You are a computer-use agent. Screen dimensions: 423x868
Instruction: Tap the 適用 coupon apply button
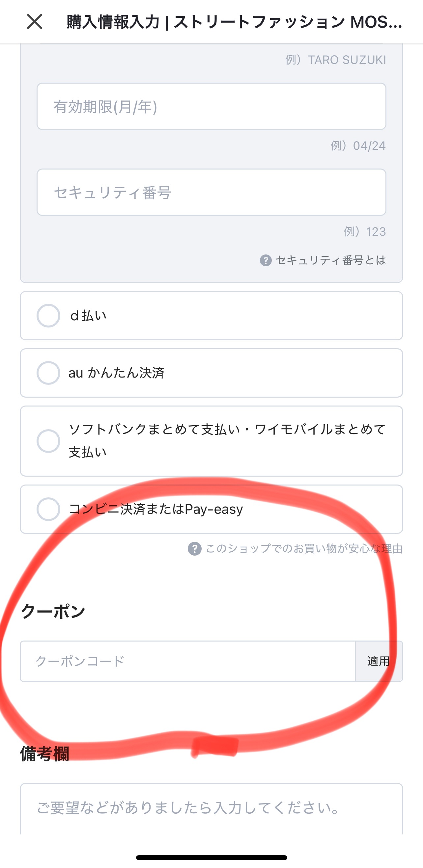(379, 661)
